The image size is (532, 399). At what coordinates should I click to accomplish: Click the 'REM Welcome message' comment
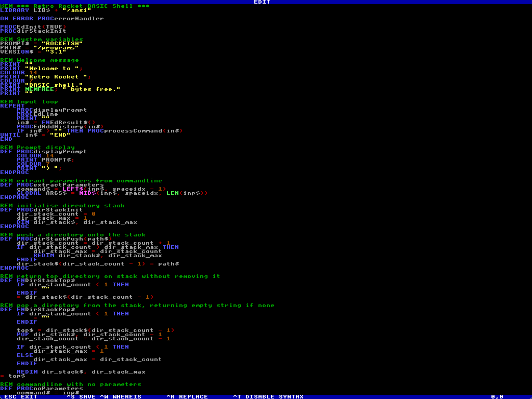click(x=40, y=60)
